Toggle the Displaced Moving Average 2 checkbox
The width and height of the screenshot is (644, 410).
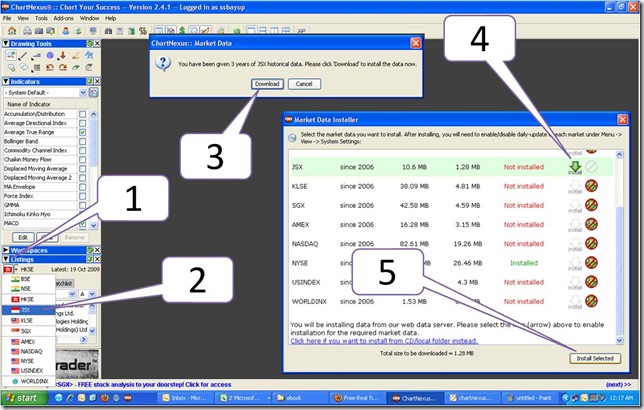(83, 178)
